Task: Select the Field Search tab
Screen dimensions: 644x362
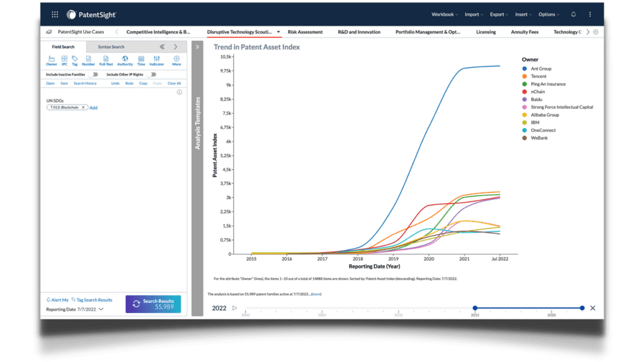Action: [64, 47]
